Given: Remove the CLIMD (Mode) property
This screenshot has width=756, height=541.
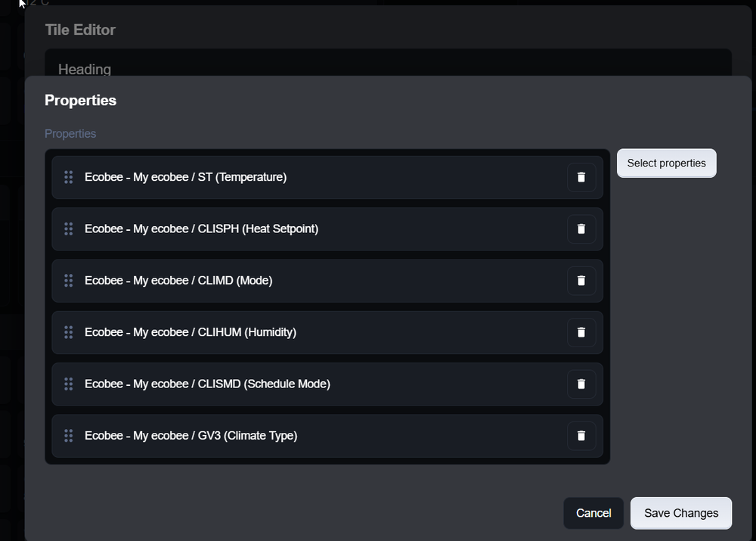Looking at the screenshot, I should coord(581,281).
